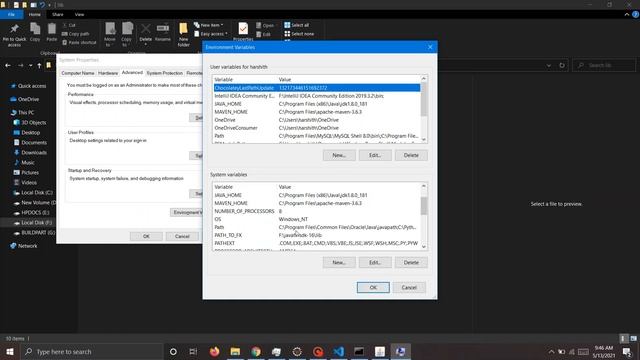Open System Protection tab in System Properties

click(164, 73)
